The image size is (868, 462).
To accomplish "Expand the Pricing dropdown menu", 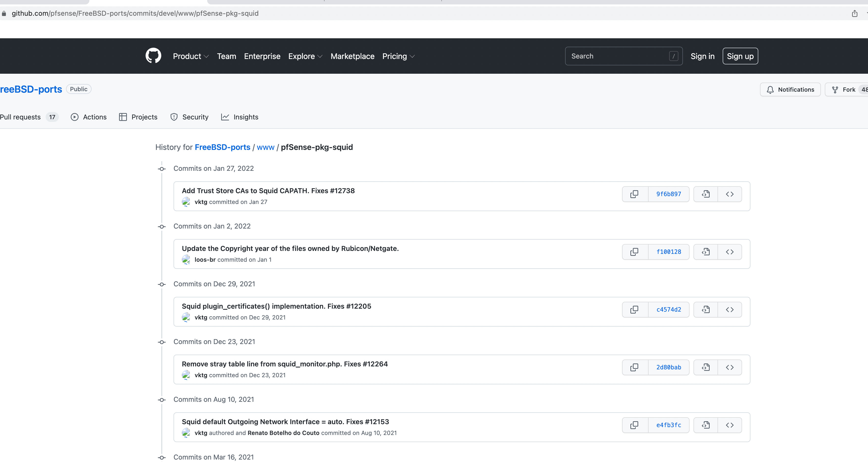I will point(398,56).
